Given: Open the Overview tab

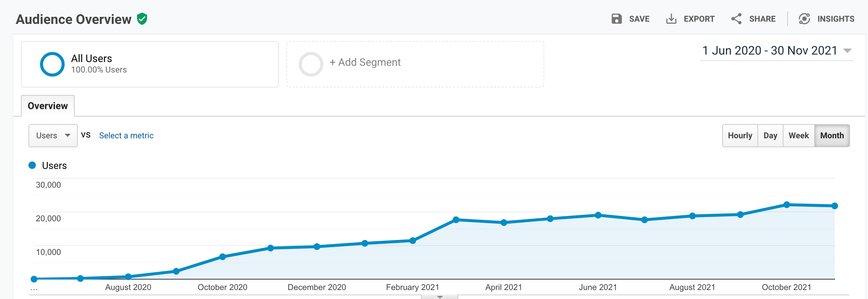Looking at the screenshot, I should tap(48, 106).
